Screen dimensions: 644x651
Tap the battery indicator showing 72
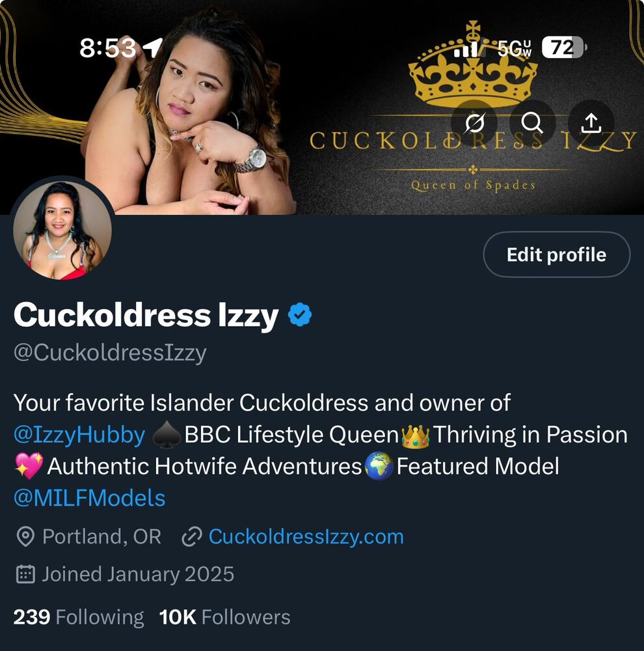tap(565, 48)
